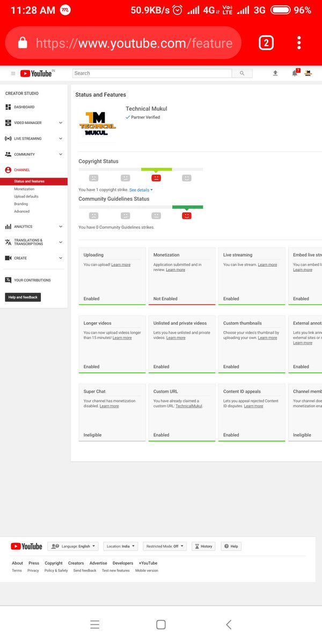Viewport: 322px width, 644px height.
Task: Open the Location: India dropdown
Action: [x=121, y=546]
